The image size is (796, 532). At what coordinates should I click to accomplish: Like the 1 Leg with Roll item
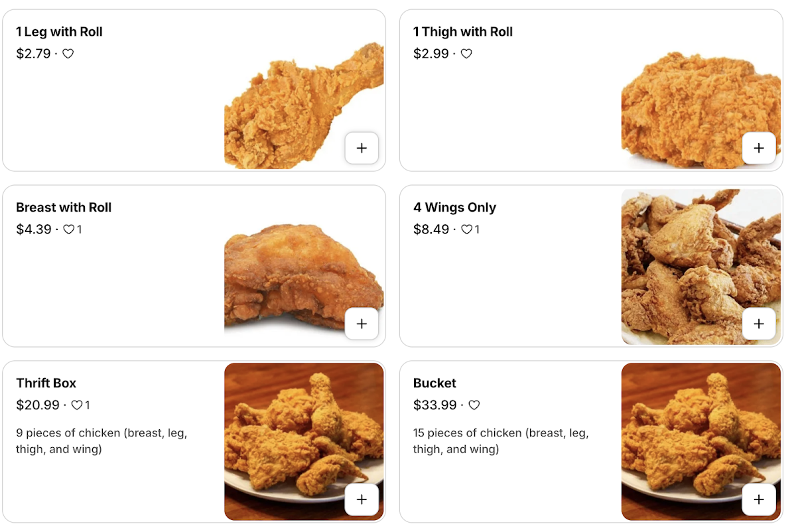(x=68, y=54)
